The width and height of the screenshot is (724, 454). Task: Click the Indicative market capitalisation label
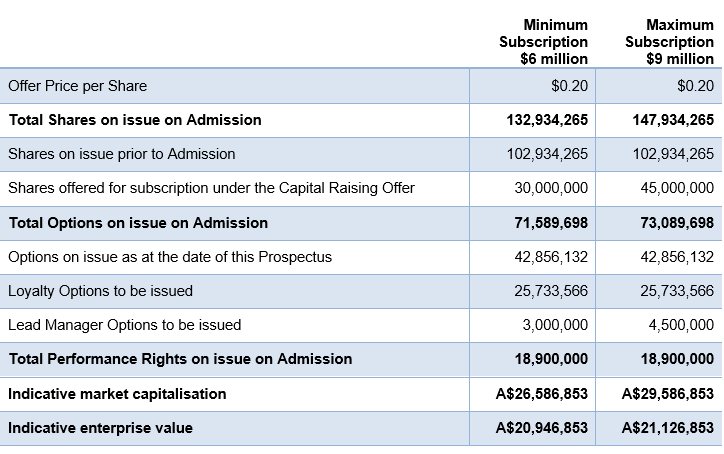click(x=117, y=394)
